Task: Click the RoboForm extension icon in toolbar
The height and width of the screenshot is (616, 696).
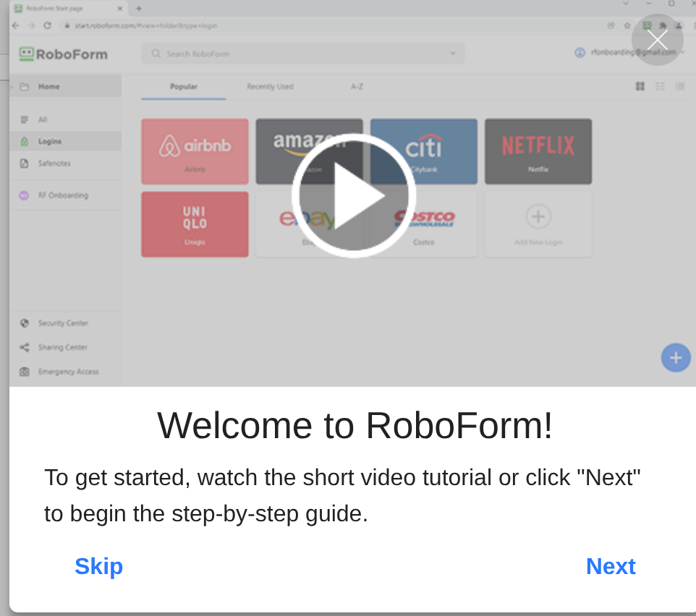Action: (647, 26)
